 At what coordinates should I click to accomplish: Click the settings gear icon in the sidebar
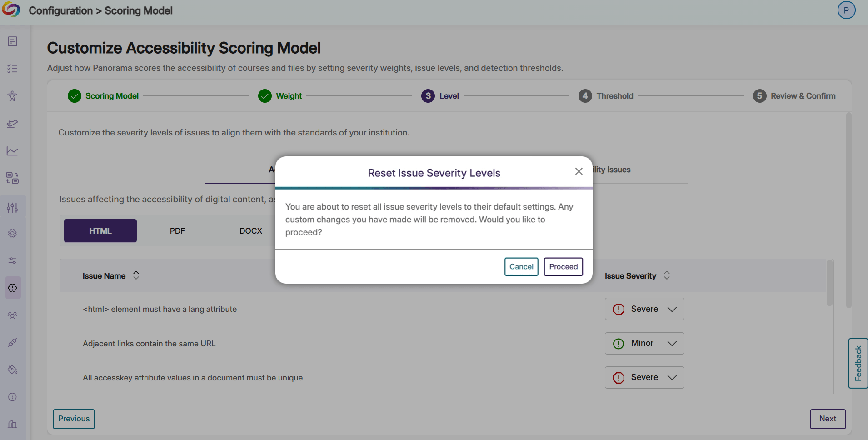pyautogui.click(x=12, y=233)
